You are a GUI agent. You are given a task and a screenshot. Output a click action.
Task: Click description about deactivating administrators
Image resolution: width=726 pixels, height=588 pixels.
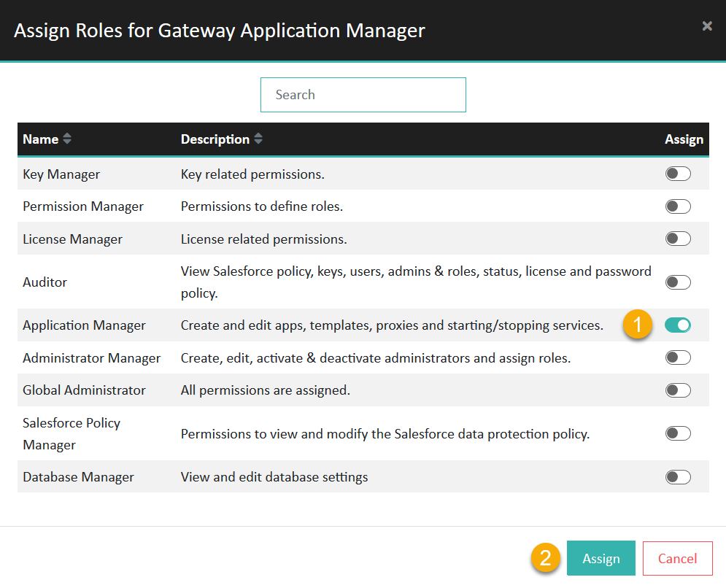click(x=376, y=358)
